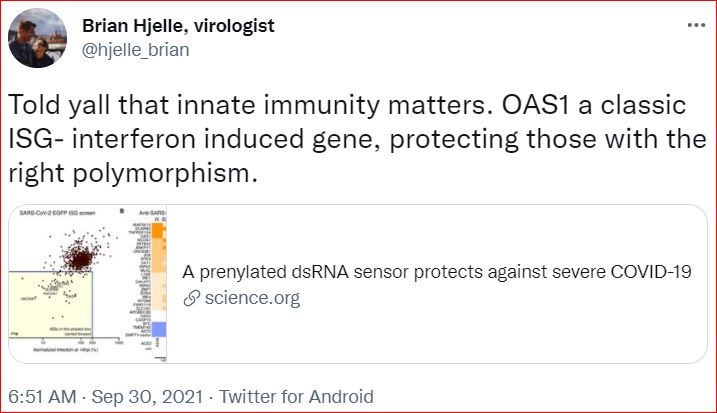
Task: Click Brian Hjelle's profile avatar photo
Action: pyautogui.click(x=37, y=38)
